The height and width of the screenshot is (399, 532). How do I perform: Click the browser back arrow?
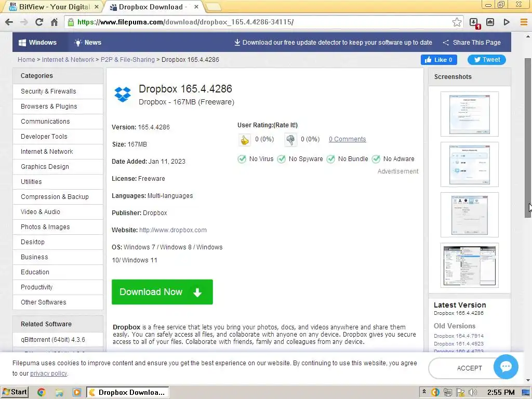(9, 22)
